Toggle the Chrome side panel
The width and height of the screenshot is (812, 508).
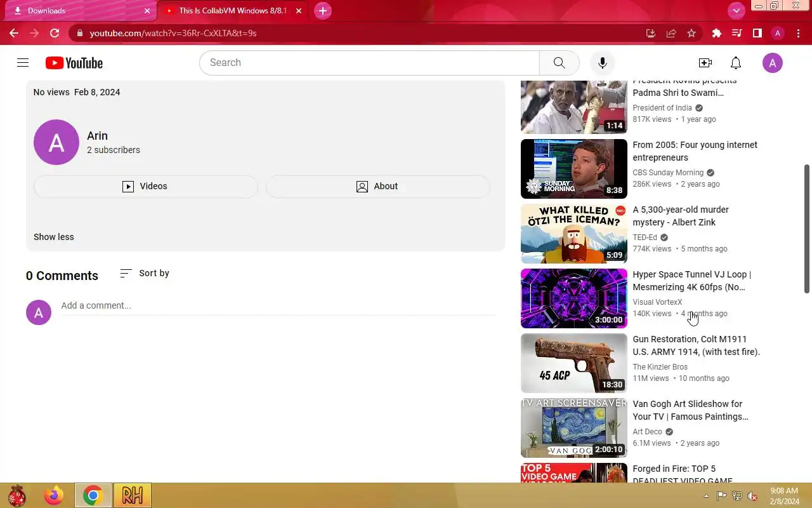[757, 33]
